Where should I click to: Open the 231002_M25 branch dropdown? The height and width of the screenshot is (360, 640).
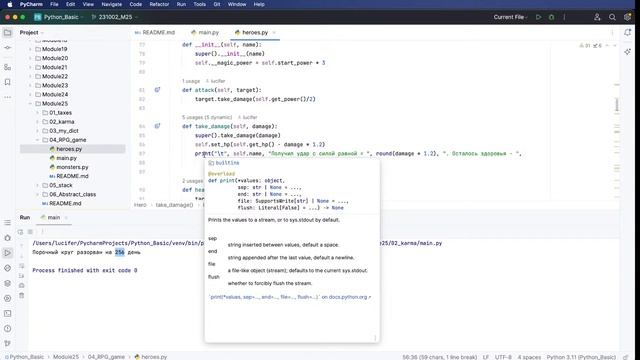pyautogui.click(x=115, y=17)
